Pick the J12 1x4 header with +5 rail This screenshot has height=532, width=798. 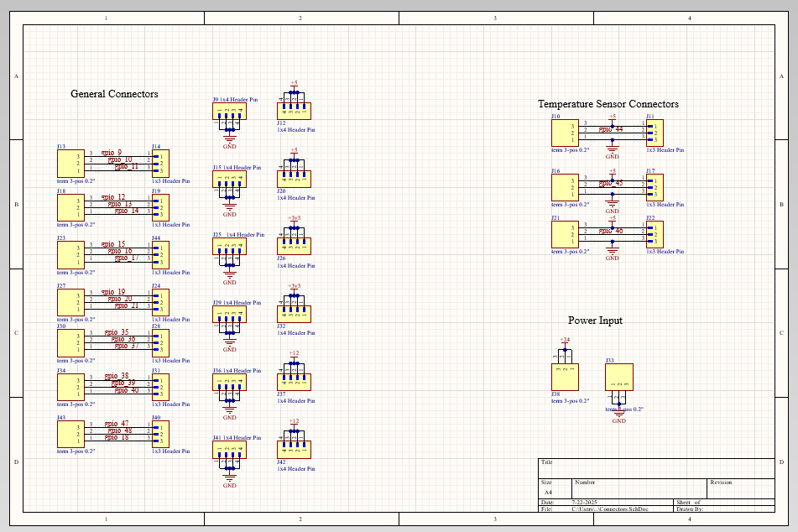point(294,111)
